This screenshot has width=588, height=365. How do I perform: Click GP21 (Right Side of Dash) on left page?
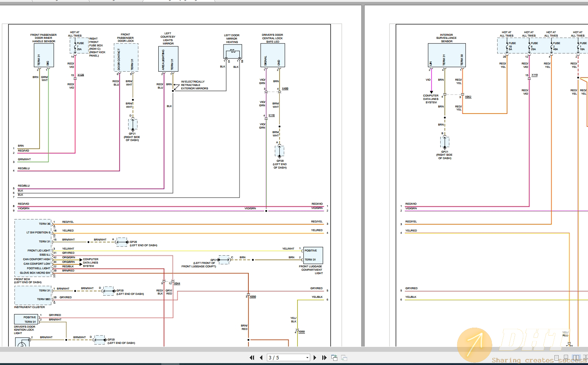click(x=132, y=137)
